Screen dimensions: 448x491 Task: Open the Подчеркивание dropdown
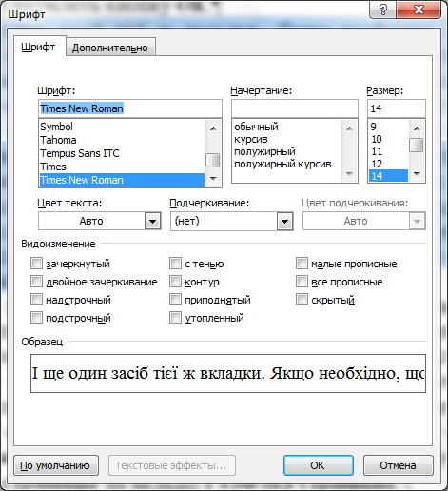tap(284, 221)
